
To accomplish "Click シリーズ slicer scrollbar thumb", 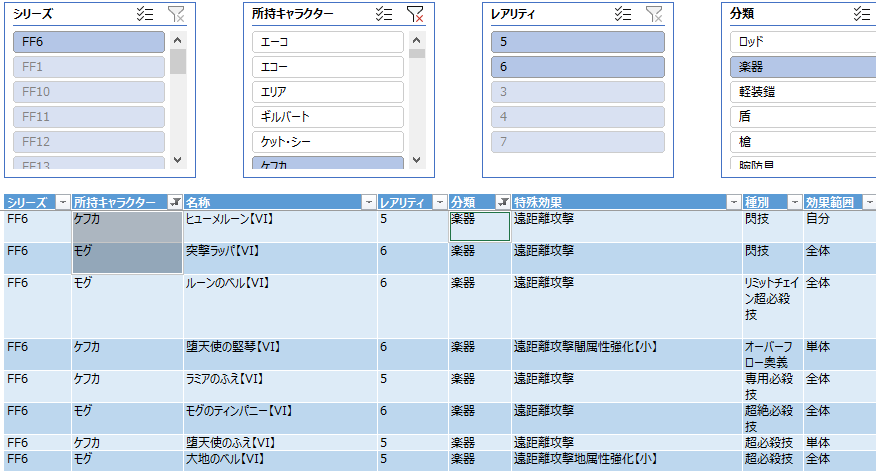I will click(178, 61).
